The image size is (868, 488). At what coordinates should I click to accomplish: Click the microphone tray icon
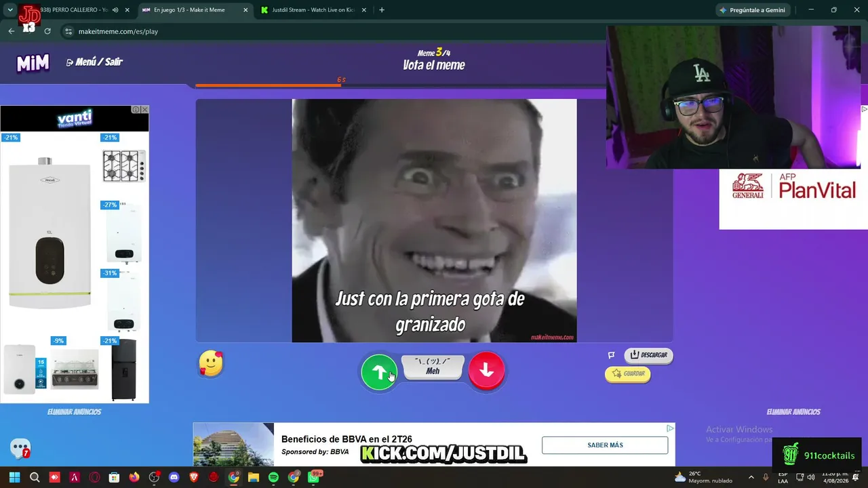[766, 477]
